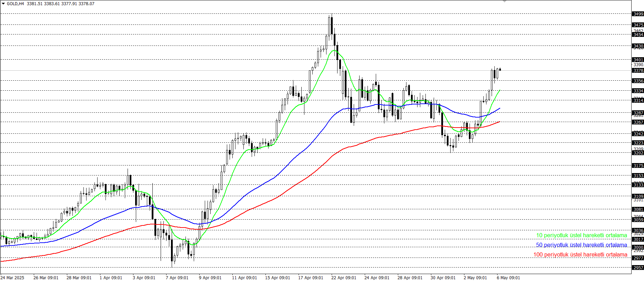This screenshot has height=282, width=644.
Task: Click the 3153 price level label
Action: (x=638, y=176)
